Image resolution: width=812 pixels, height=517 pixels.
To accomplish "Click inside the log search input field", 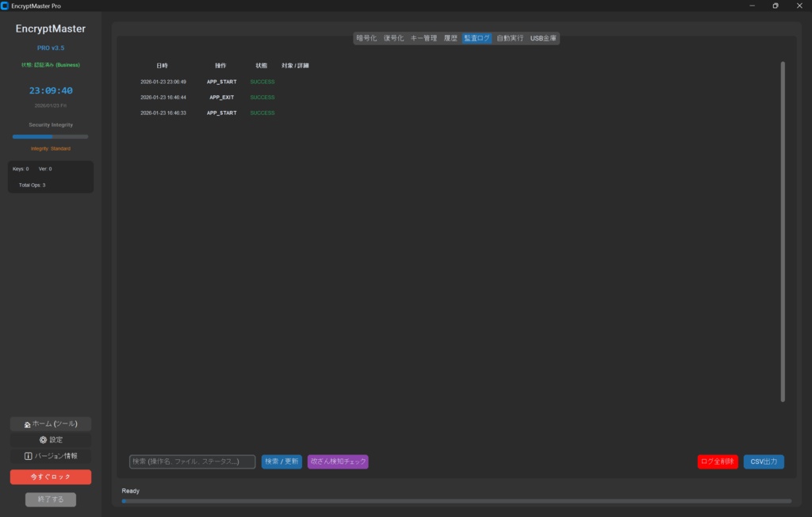I will point(192,461).
